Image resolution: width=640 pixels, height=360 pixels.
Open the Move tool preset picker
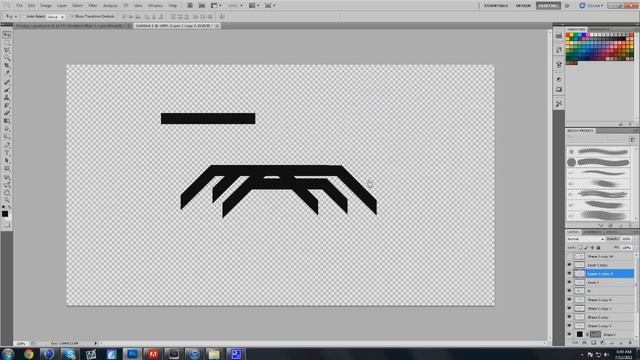point(11,17)
